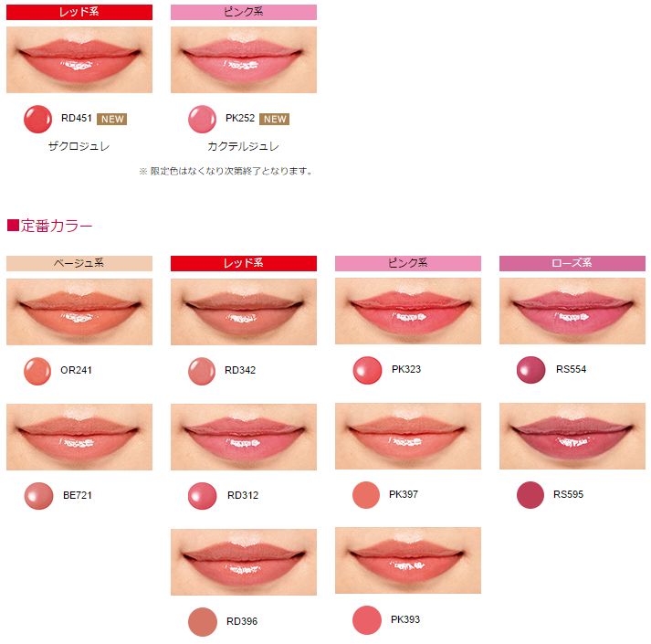The image size is (651, 644).
Task: View the lip photo above OR241
Action: point(79,311)
